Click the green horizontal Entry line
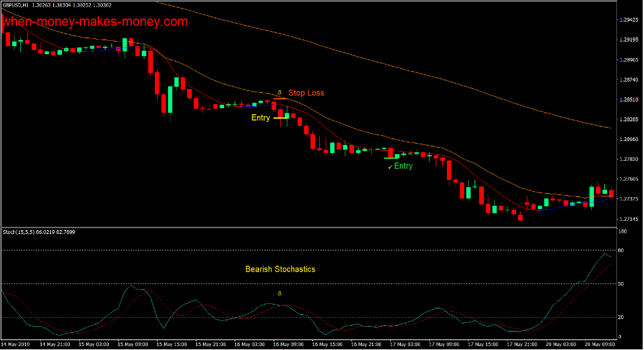The image size is (644, 350). (390, 158)
